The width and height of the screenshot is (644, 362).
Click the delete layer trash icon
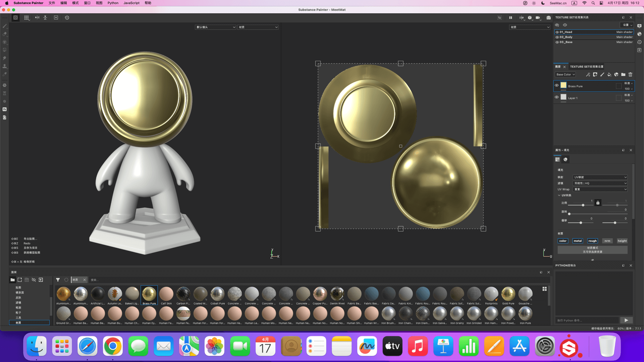tap(630, 74)
